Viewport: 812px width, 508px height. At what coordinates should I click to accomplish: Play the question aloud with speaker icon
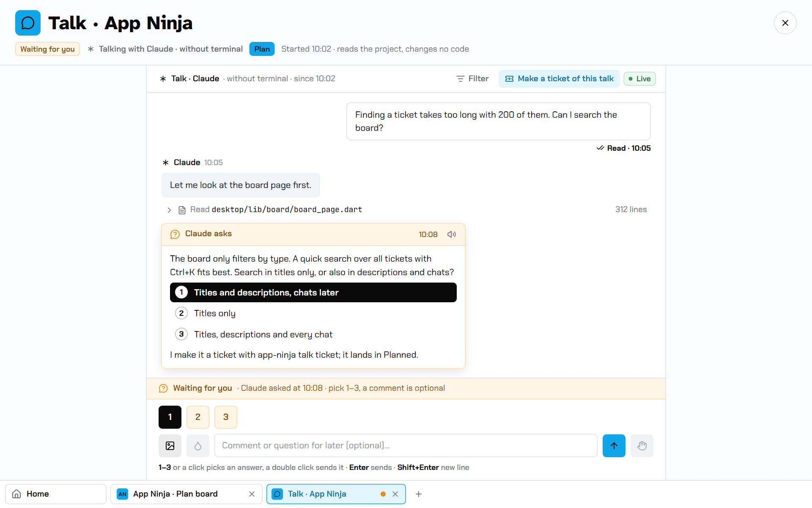pos(452,234)
